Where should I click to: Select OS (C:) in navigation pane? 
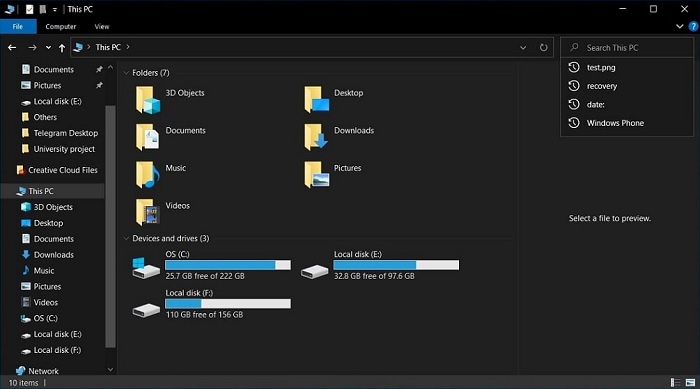45,318
